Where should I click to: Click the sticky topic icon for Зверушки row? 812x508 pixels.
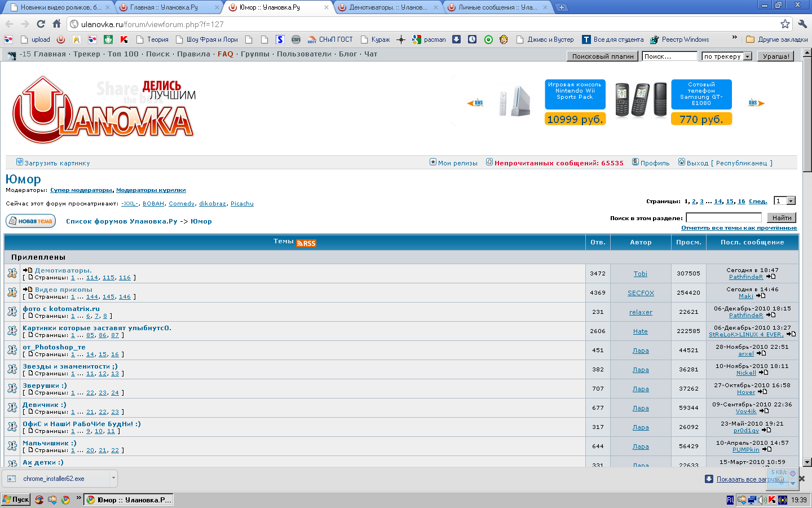pos(12,388)
